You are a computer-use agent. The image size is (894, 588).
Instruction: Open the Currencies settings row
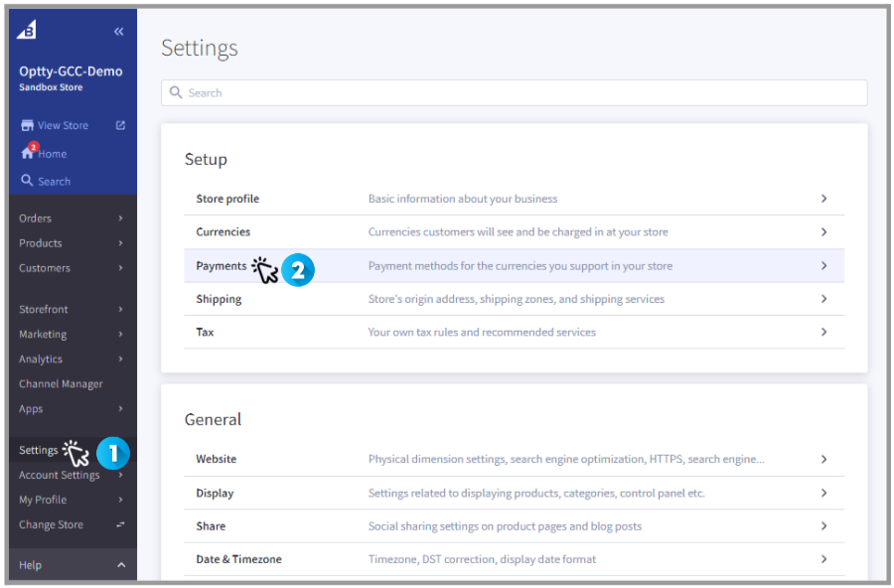tap(223, 232)
